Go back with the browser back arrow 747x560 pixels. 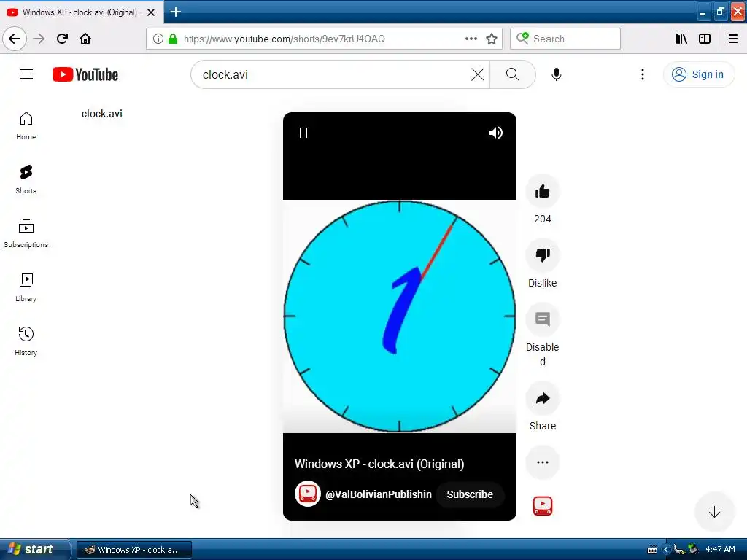15,39
